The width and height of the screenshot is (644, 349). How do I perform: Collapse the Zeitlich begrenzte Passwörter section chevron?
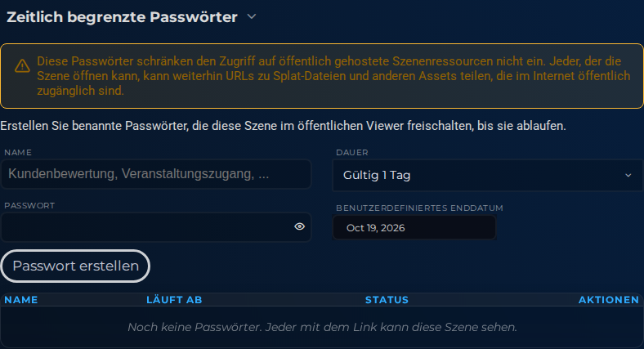(252, 17)
